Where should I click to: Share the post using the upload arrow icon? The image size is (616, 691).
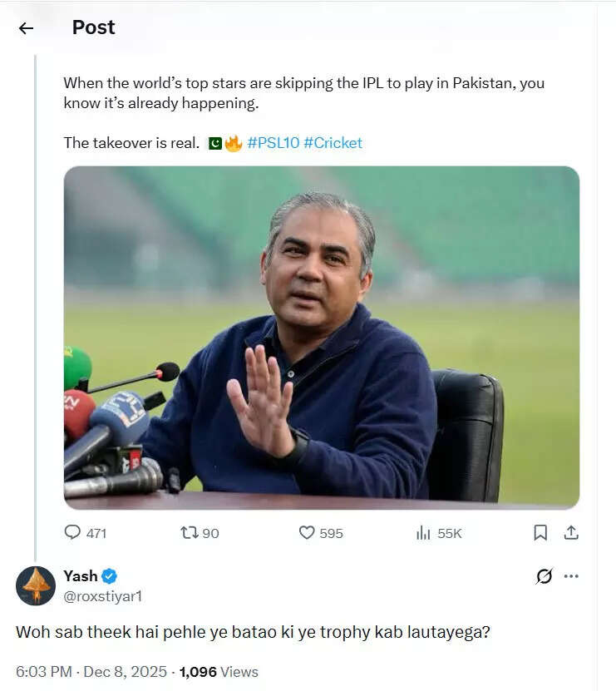click(570, 532)
